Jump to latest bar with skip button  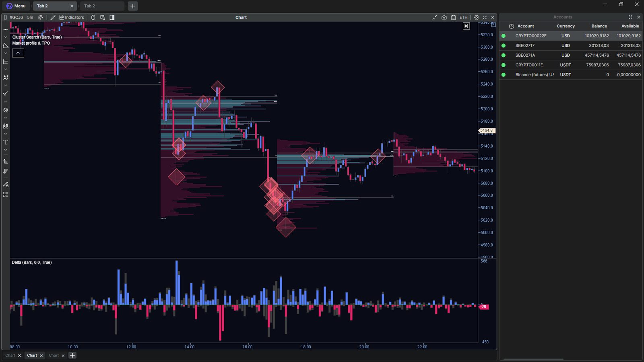pyautogui.click(x=466, y=26)
